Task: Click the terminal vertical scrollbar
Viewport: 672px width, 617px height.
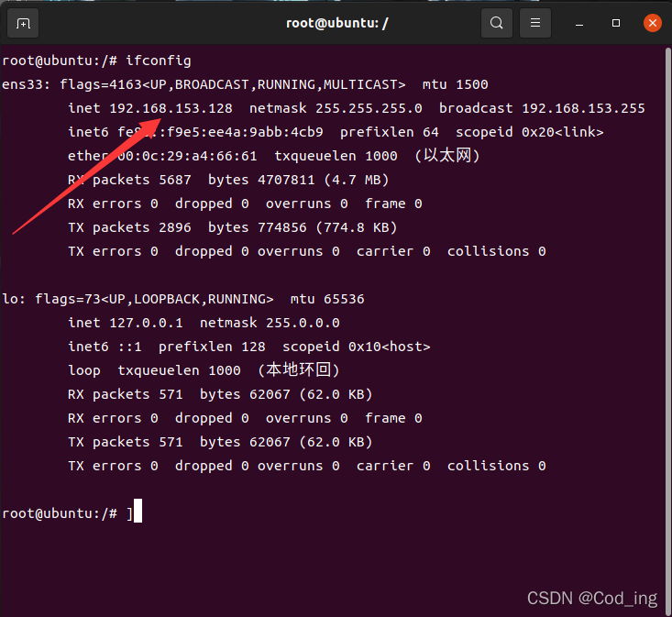Action: click(x=667, y=330)
